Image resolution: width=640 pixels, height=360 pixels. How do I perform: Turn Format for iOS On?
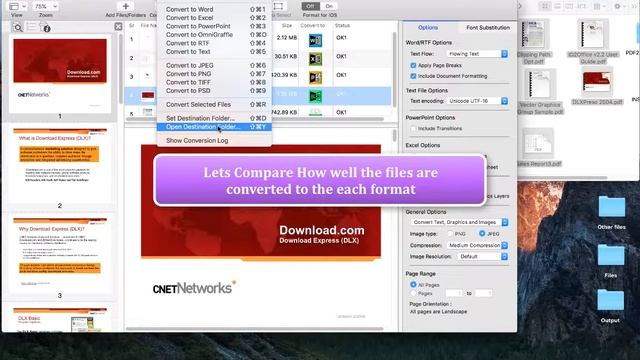coord(329,6)
